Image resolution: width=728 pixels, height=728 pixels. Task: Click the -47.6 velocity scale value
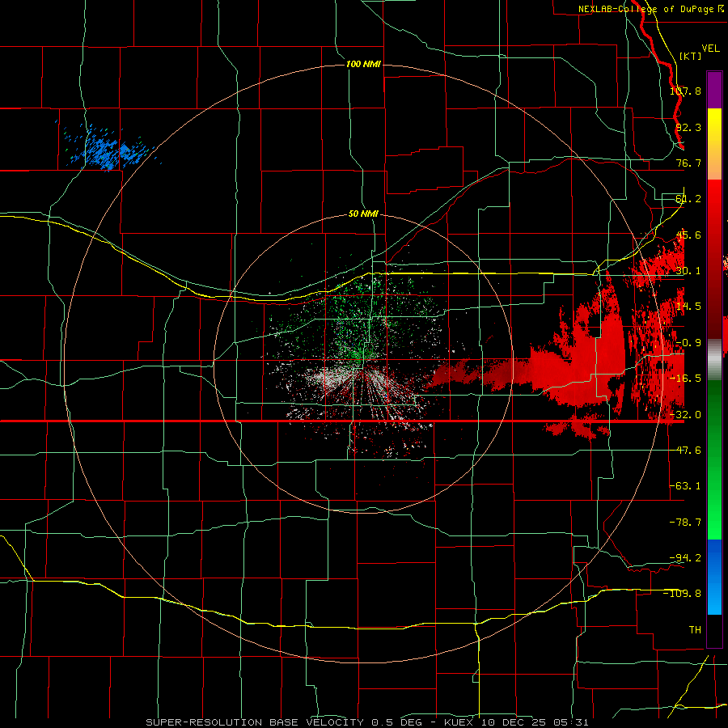685,450
